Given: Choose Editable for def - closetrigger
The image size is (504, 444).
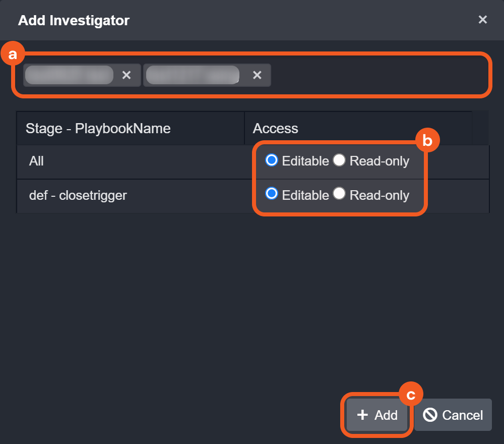Looking at the screenshot, I should pyautogui.click(x=272, y=194).
